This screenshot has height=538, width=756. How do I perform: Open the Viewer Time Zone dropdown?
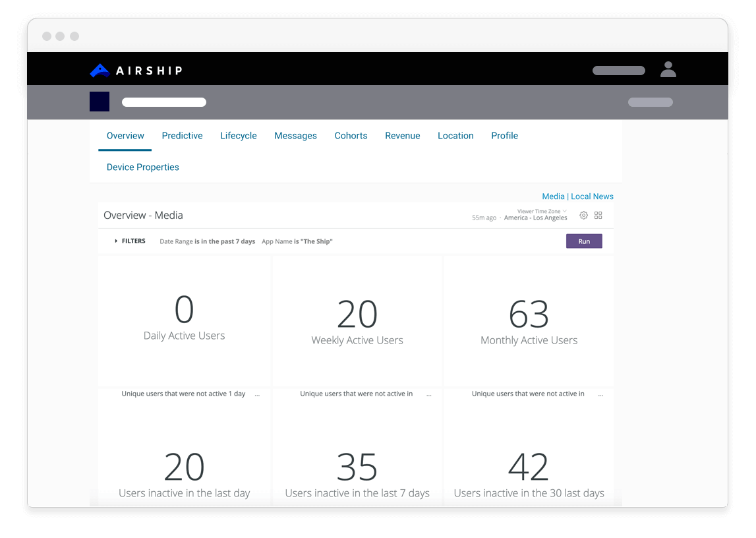[x=541, y=212]
